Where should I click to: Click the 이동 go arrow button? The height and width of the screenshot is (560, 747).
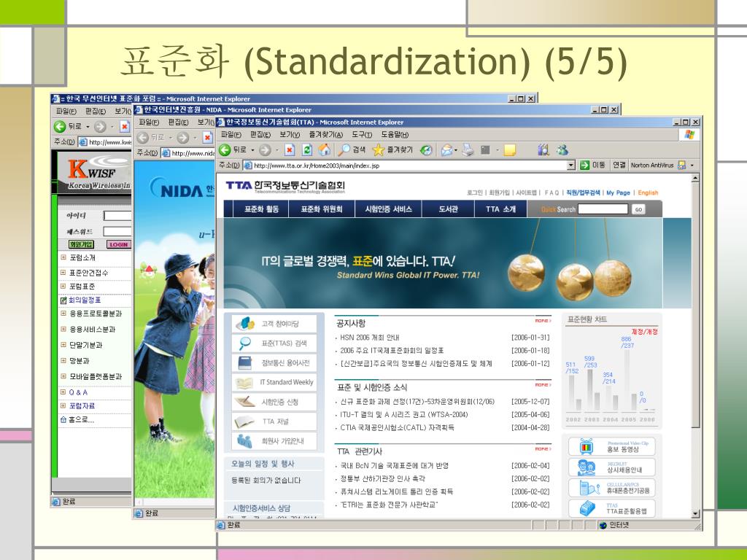click(x=584, y=165)
